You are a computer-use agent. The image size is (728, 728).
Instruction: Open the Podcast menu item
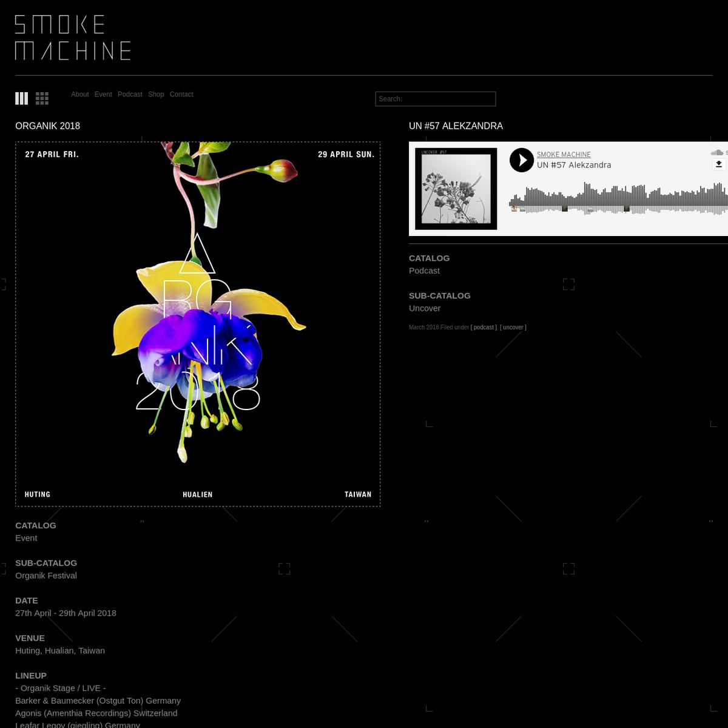coord(130,95)
